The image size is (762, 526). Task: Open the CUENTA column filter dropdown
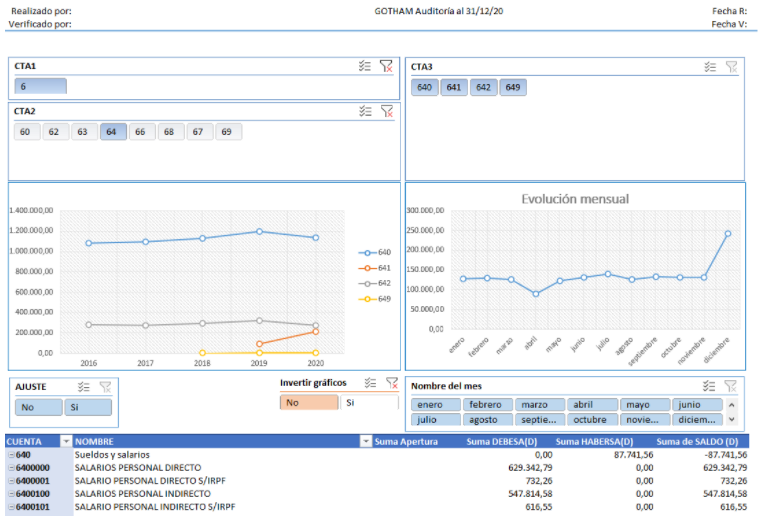(x=66, y=441)
